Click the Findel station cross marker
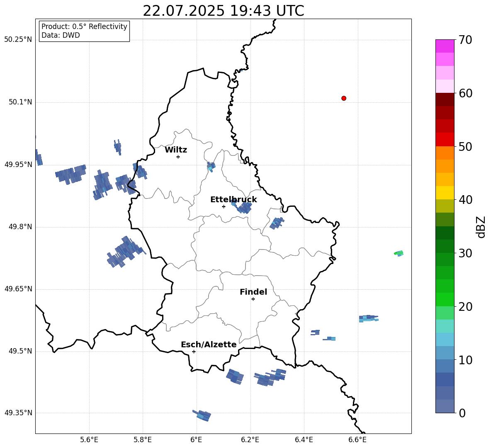491x448 pixels. [x=253, y=299]
